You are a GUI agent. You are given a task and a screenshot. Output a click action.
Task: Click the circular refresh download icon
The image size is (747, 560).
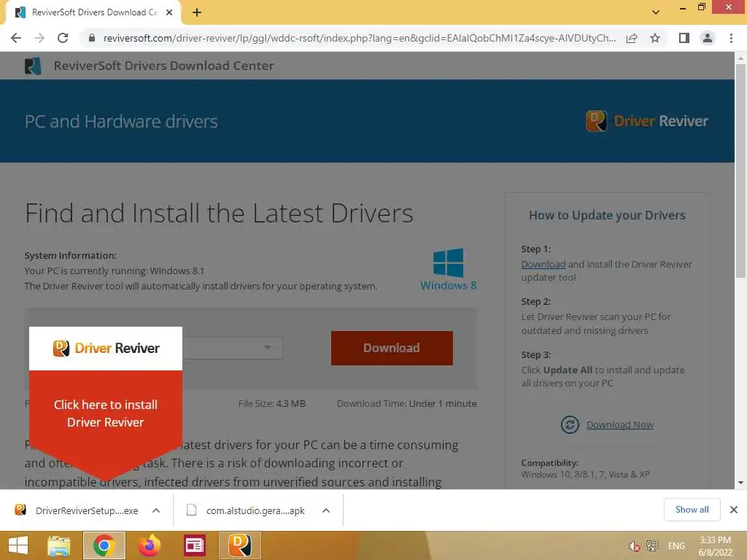click(570, 424)
